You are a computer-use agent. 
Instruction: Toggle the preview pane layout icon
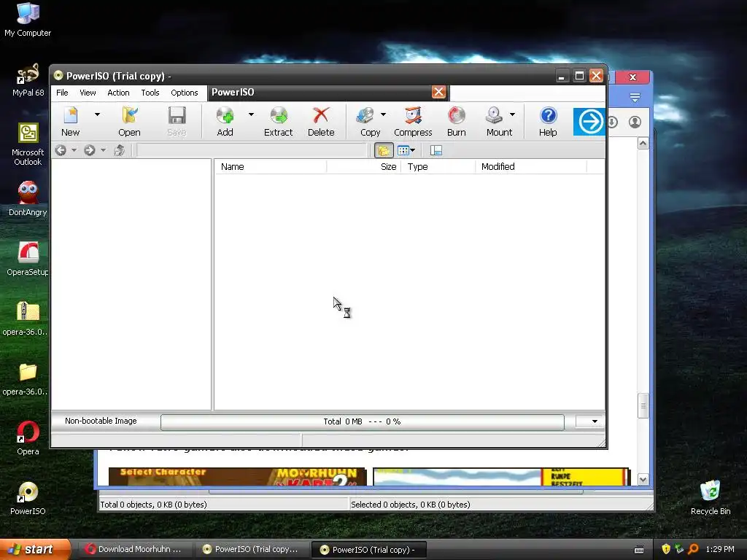(x=436, y=150)
